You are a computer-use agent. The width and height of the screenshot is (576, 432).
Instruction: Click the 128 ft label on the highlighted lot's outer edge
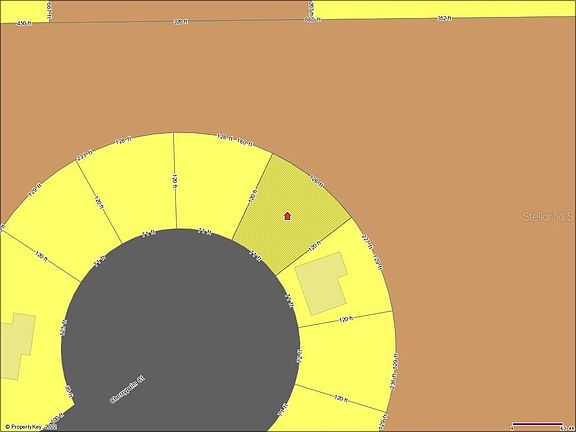click(317, 181)
